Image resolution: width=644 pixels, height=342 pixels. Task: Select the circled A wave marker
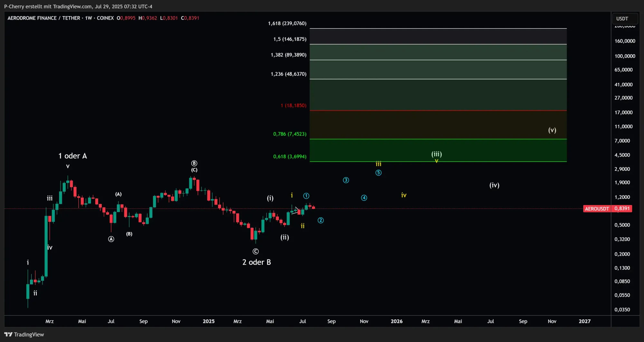(x=111, y=239)
